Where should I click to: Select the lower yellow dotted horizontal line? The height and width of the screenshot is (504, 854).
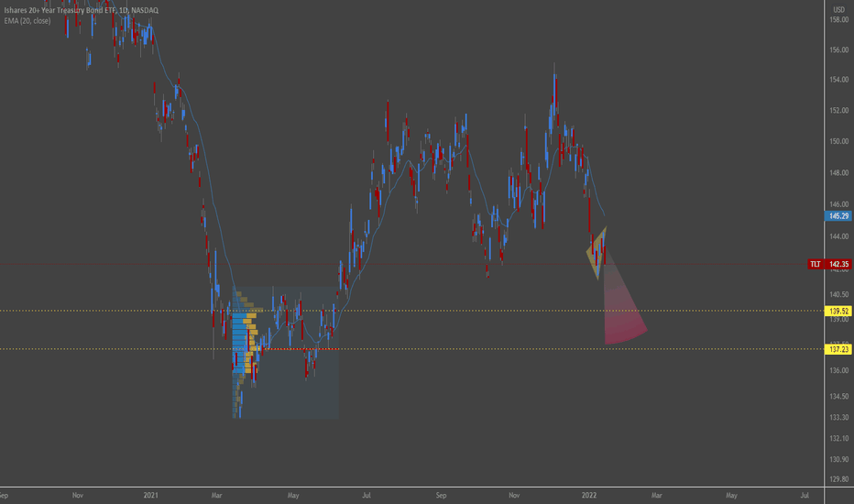411,349
